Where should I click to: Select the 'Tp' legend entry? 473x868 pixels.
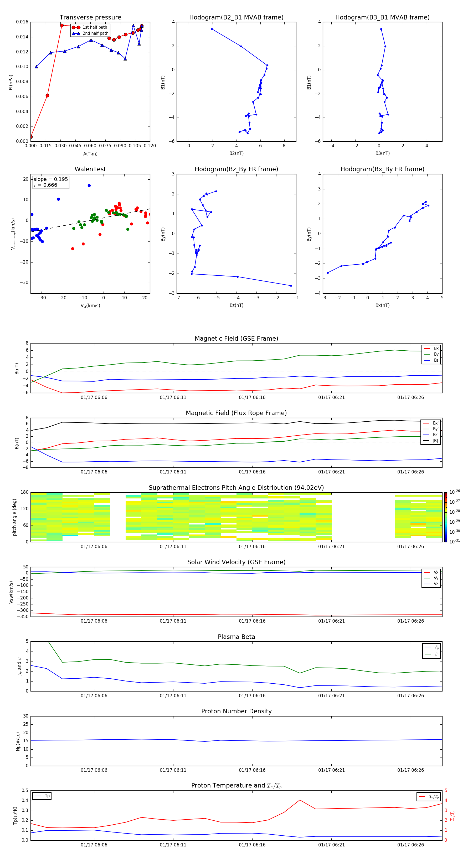click(x=42, y=796)
